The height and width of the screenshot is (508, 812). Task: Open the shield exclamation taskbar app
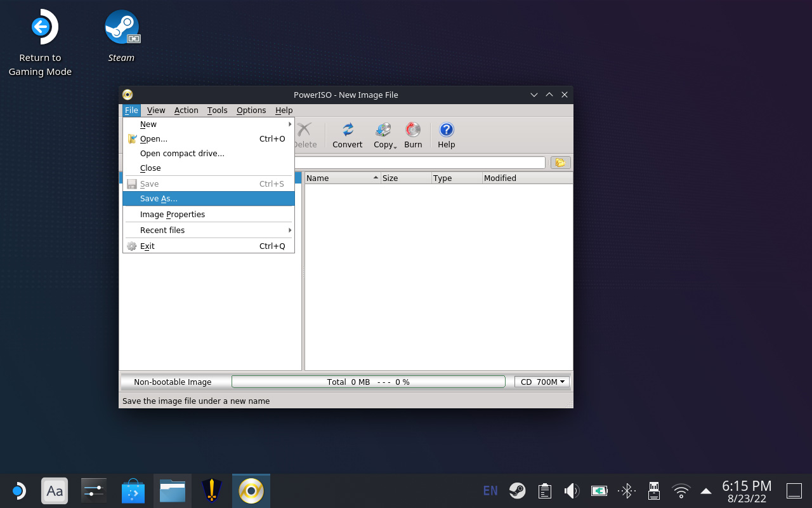tap(211, 491)
